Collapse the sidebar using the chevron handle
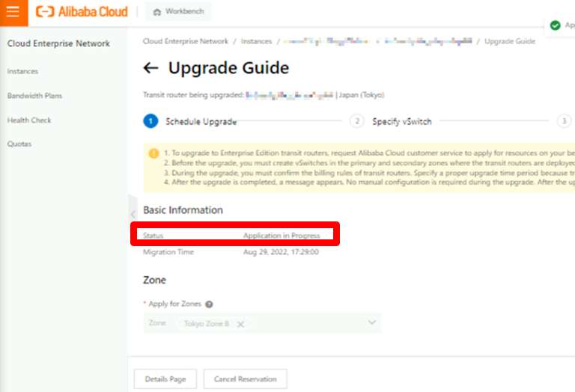 click(x=133, y=214)
